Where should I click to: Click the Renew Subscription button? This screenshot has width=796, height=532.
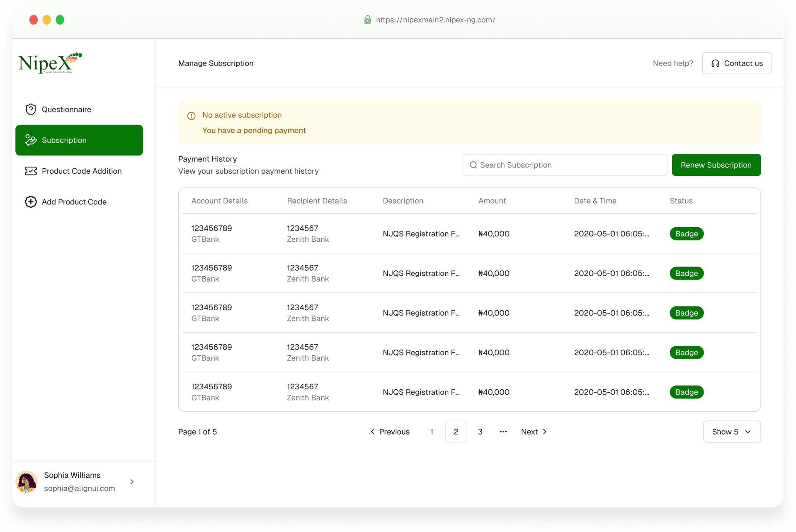[716, 165]
